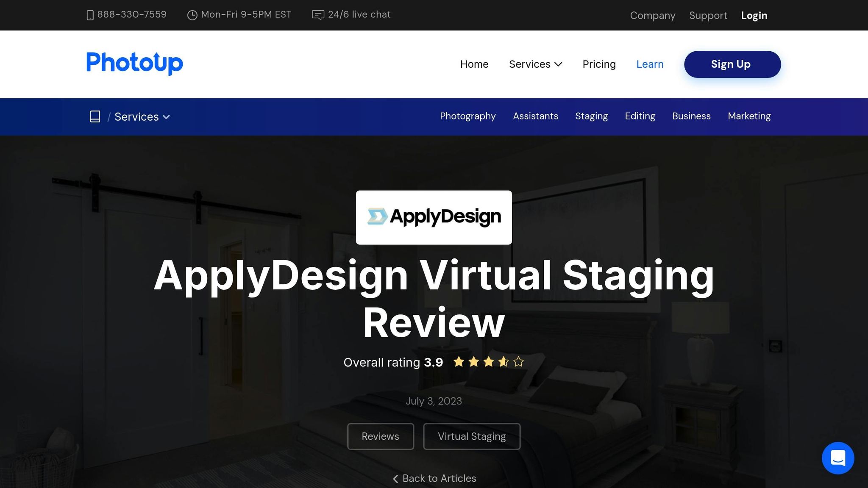868x488 pixels.
Task: Select the Photography category
Action: point(467,116)
